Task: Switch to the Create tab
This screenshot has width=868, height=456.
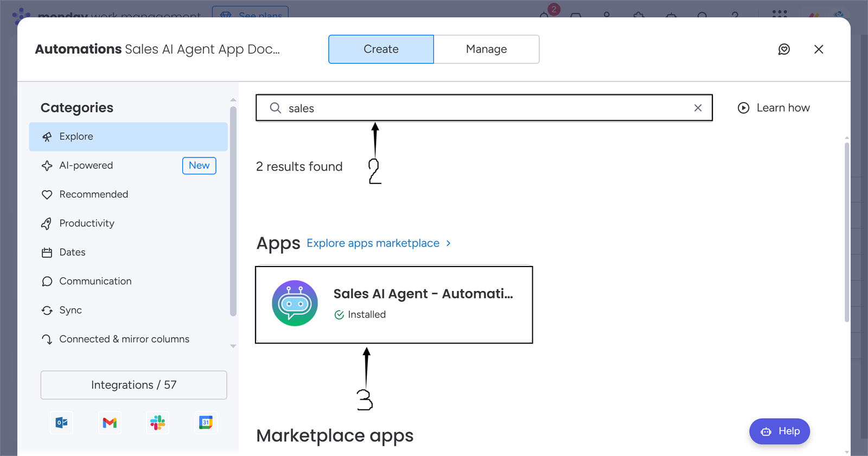Action: 381,49
